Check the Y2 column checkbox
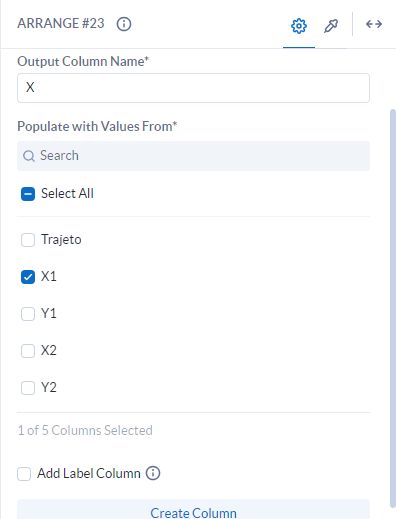This screenshot has height=519, width=396. [28, 388]
